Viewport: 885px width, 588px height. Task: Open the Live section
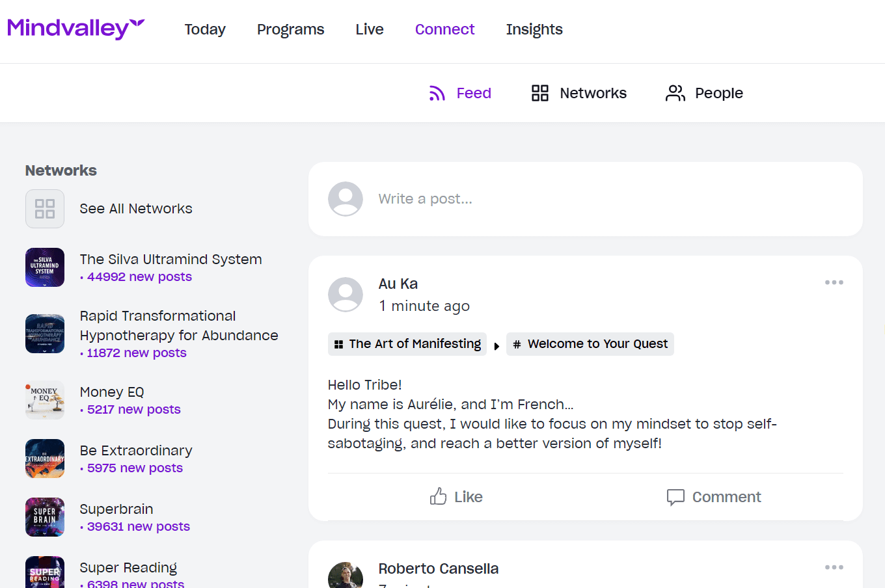tap(370, 29)
